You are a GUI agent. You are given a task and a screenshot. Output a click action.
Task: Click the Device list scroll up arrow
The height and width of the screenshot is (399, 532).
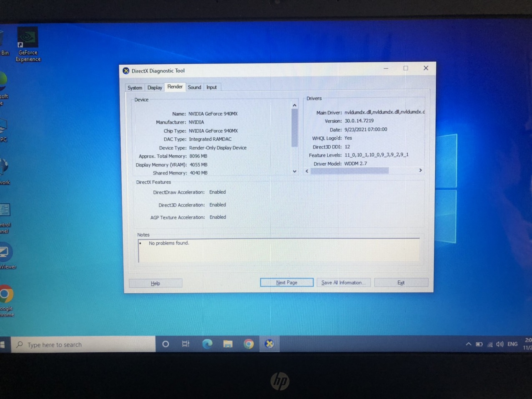point(294,105)
